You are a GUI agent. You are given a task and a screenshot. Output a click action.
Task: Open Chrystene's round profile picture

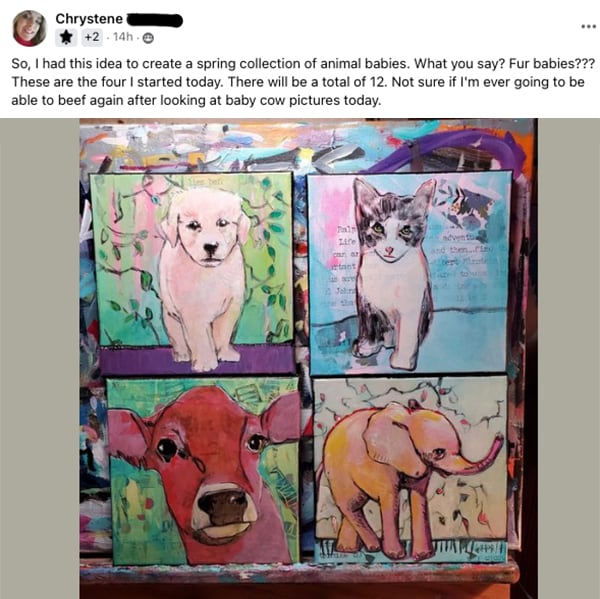(29, 28)
